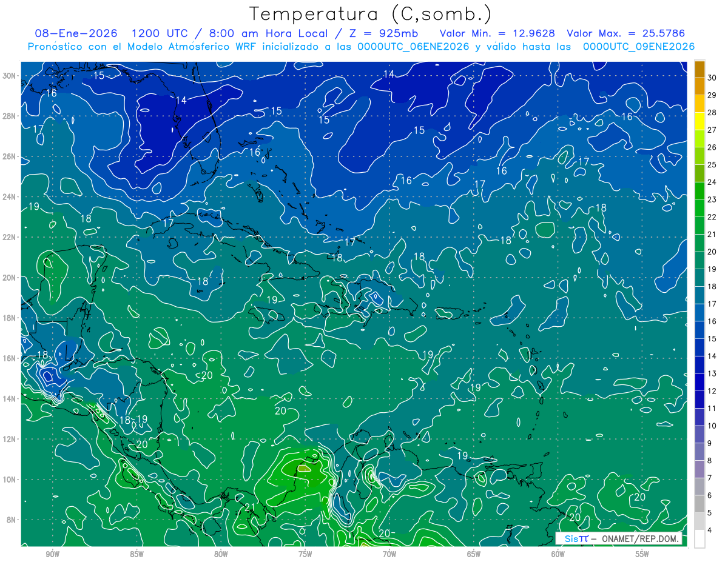Click the color scale label 30

(712, 77)
